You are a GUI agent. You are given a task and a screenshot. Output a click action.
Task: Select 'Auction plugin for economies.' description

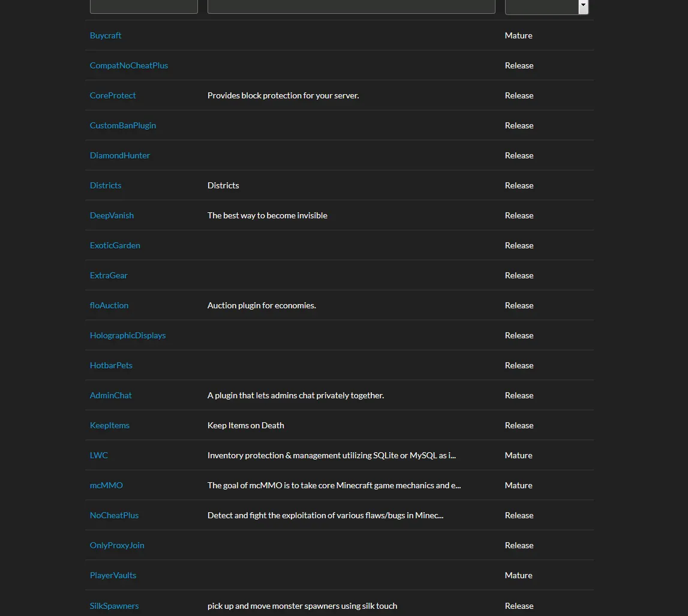click(262, 305)
